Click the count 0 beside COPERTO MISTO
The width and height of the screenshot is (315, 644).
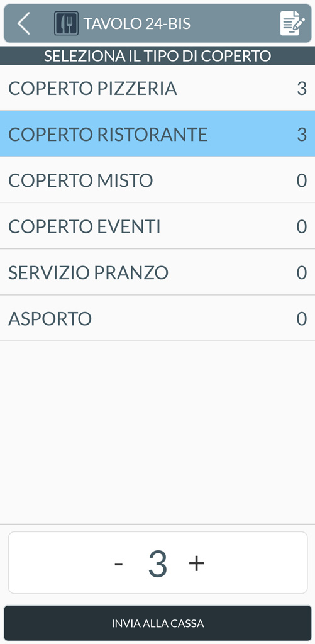pos(302,180)
